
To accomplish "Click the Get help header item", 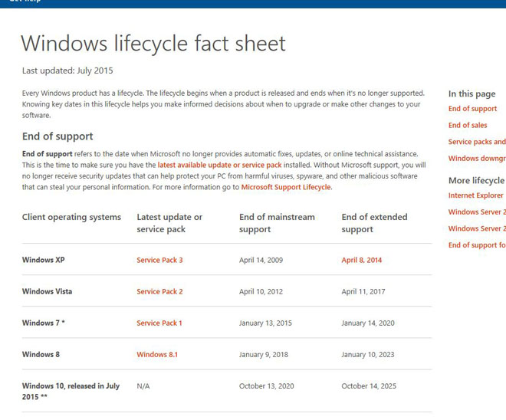I will point(25,1).
